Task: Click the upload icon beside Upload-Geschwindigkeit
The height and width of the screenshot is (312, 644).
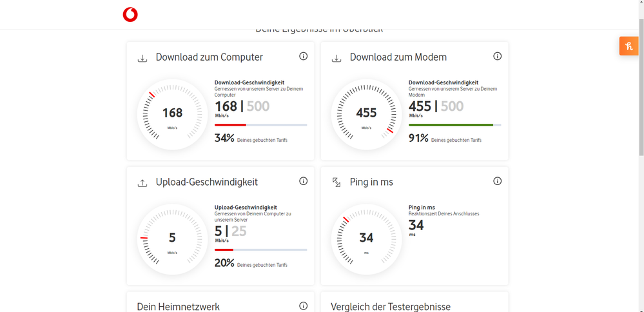Action: pos(142,183)
